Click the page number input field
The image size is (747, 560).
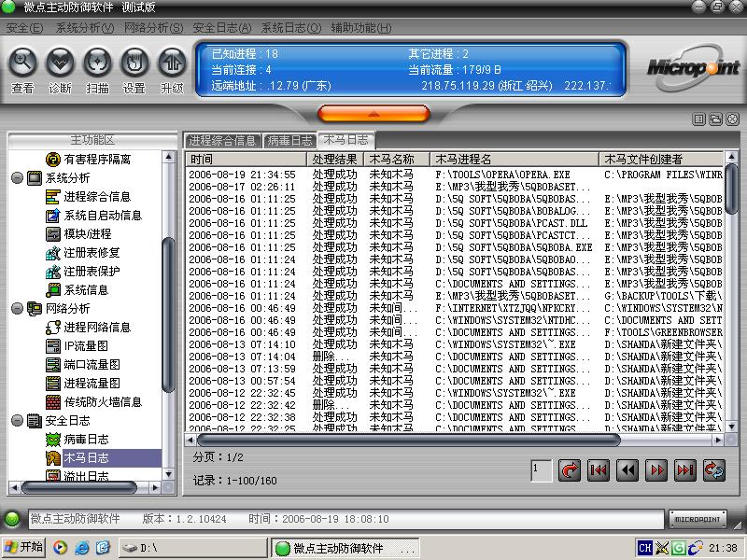542,470
